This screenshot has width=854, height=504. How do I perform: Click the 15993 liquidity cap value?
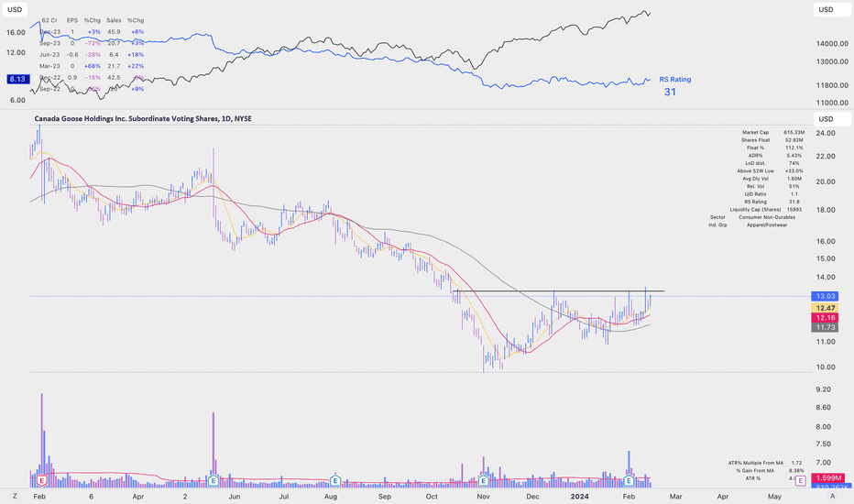click(794, 209)
